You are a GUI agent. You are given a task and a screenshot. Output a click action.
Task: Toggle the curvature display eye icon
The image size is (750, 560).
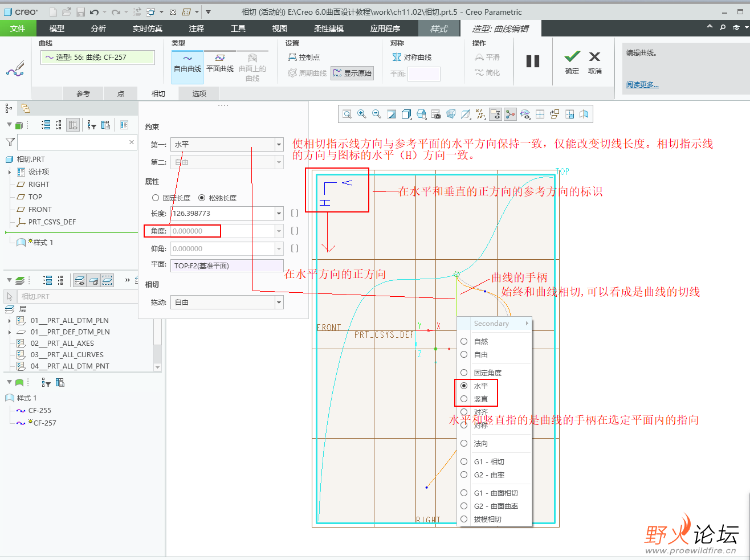tap(525, 114)
